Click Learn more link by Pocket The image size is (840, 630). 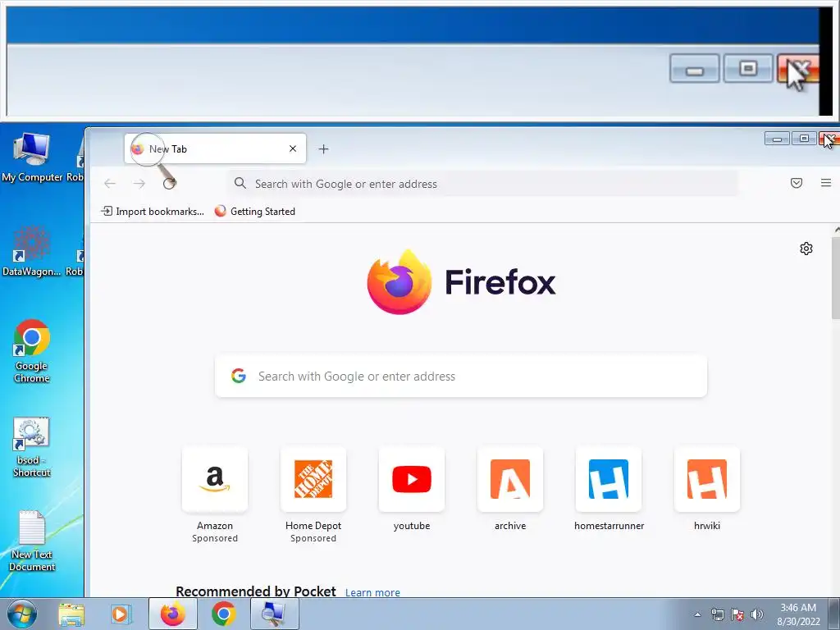(x=372, y=592)
